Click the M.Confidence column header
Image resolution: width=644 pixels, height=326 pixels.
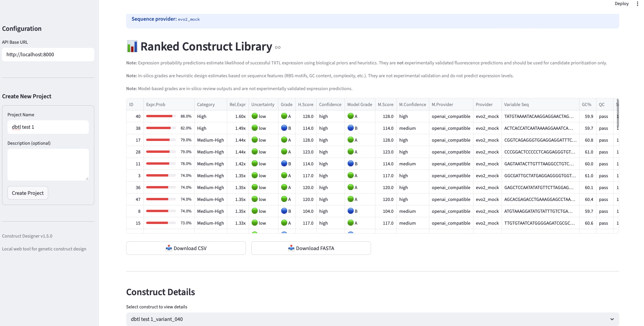[x=413, y=104]
